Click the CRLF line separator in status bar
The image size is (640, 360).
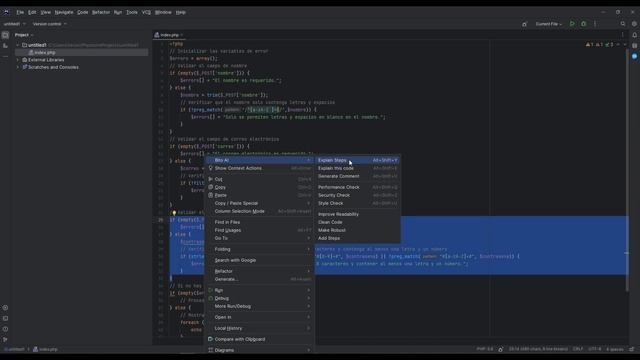(578, 349)
